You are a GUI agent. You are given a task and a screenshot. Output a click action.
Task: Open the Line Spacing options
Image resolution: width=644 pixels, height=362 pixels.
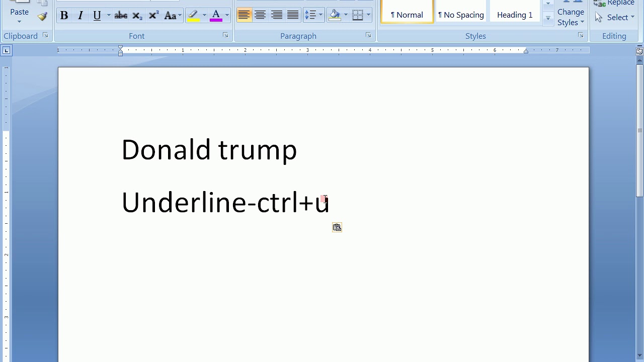(313, 16)
